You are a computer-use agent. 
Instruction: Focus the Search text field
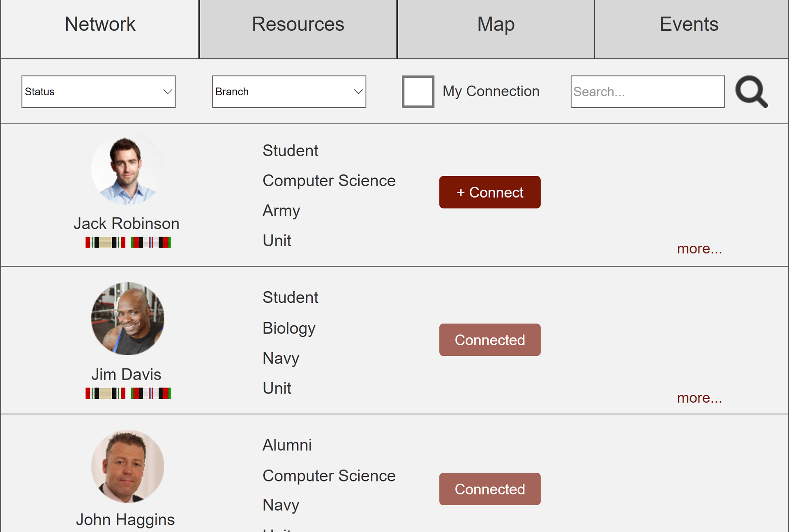[648, 92]
